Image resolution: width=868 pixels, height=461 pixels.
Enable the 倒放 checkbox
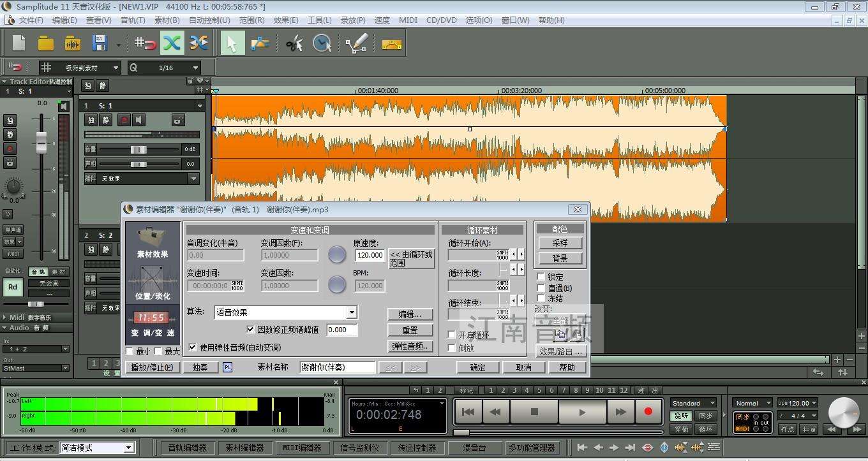pyautogui.click(x=452, y=348)
